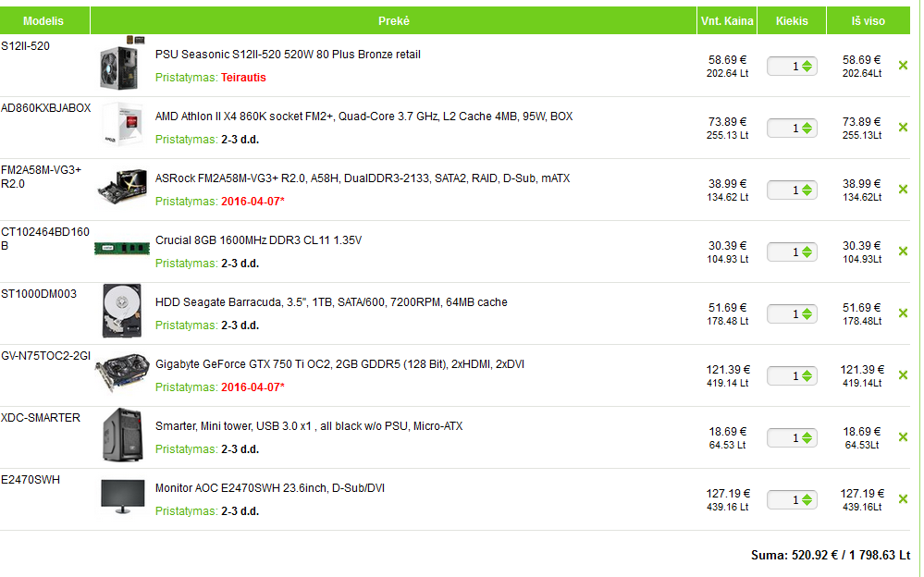Click the Prekė column header
Image resolution: width=924 pixels, height=577 pixels.
click(x=394, y=20)
